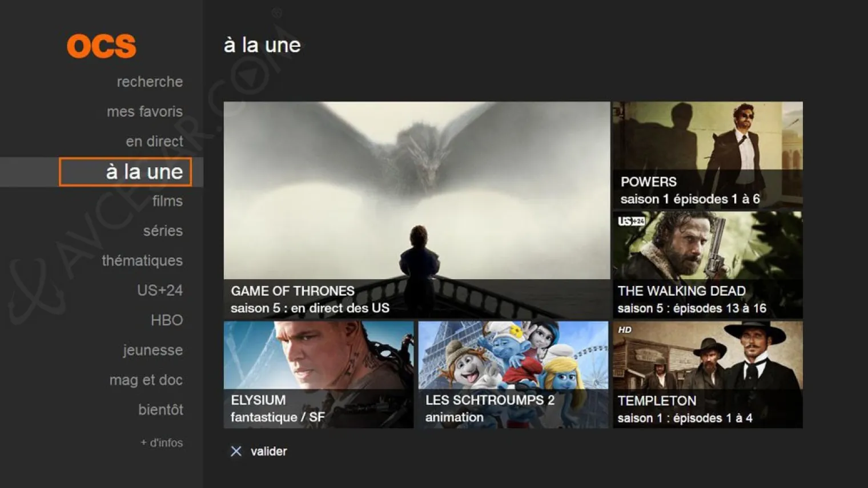Click the HD badge on Templeton tile
This screenshot has height=488, width=868.
(x=625, y=330)
